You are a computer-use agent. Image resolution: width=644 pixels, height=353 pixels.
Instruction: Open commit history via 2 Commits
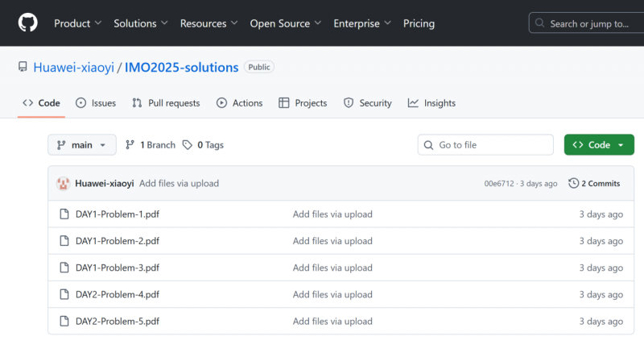tap(594, 183)
